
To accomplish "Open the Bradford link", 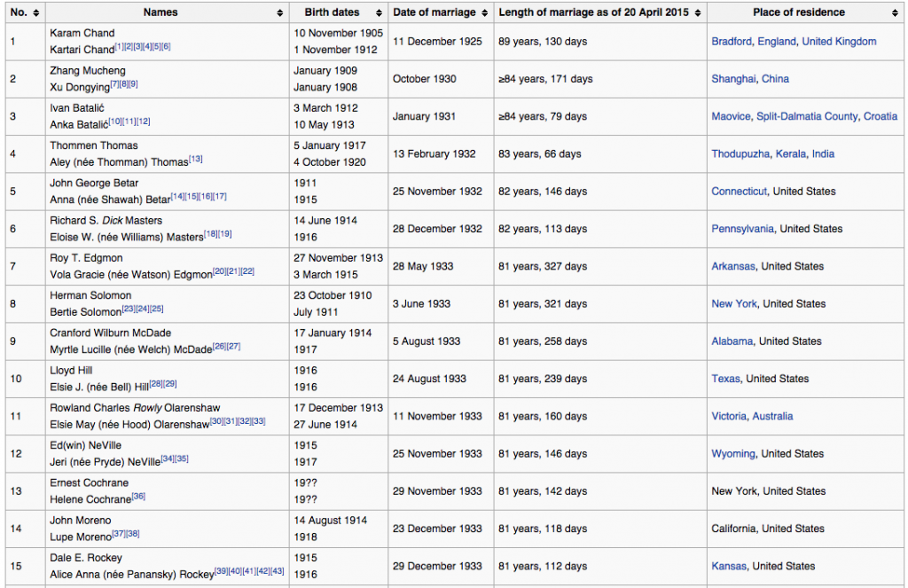I will [x=732, y=41].
